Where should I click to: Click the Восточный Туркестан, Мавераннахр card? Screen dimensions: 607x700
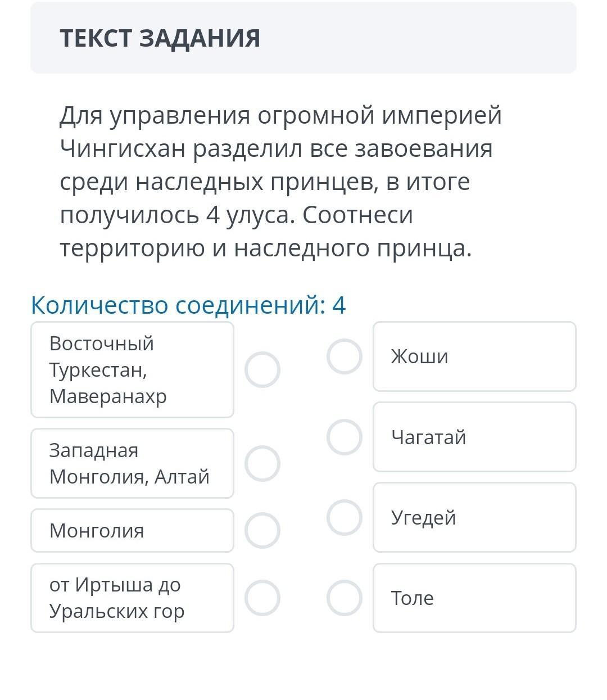coord(132,369)
